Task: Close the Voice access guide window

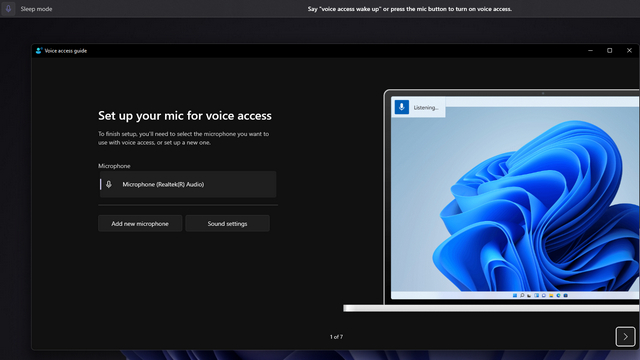Action: click(629, 51)
